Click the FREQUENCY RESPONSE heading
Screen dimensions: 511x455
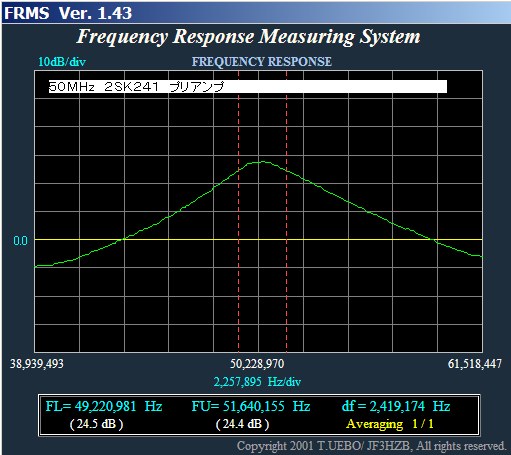[x=262, y=62]
